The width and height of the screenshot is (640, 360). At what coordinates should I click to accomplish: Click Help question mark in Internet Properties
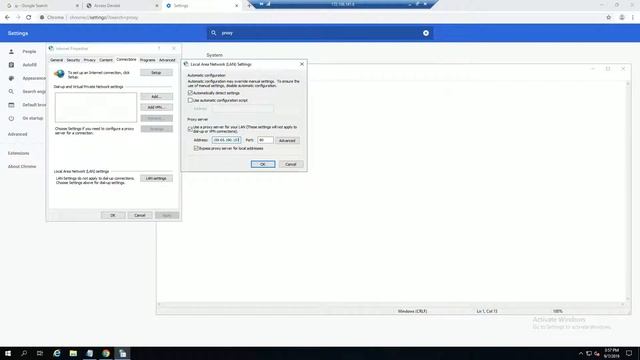click(x=159, y=48)
